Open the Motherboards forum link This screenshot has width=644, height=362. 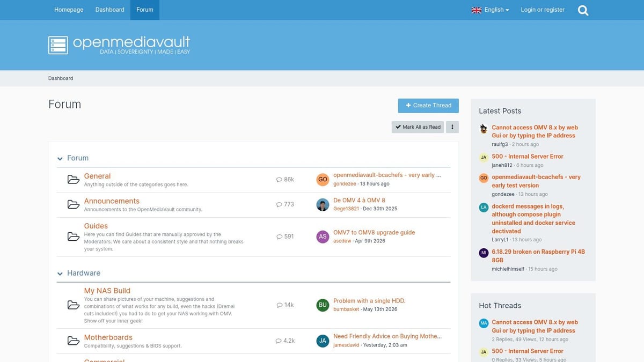[108, 337]
